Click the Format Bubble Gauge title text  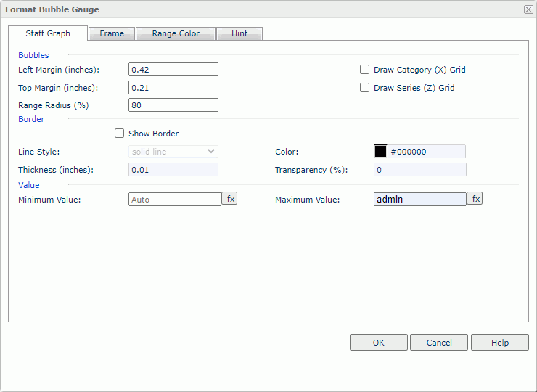[52, 9]
